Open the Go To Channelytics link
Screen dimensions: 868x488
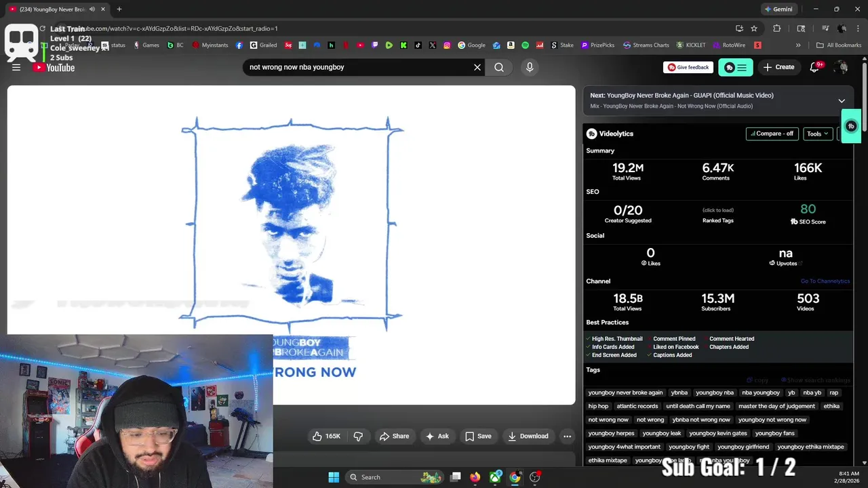pos(825,281)
